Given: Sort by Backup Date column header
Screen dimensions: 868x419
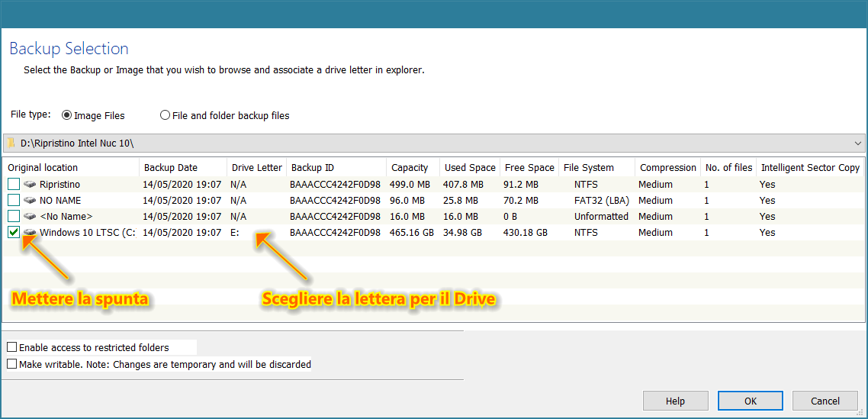Looking at the screenshot, I should (x=183, y=167).
